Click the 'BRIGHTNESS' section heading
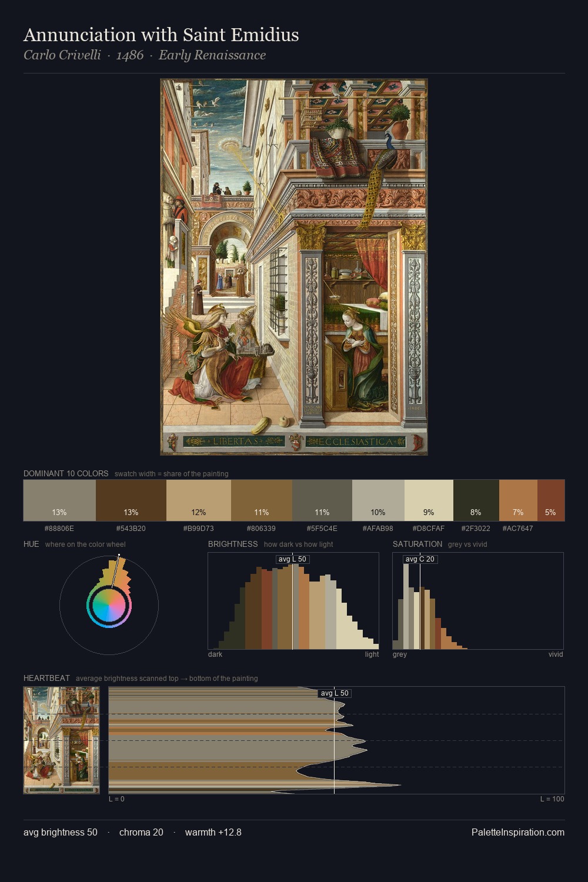This screenshot has width=588, height=882. coord(233,544)
